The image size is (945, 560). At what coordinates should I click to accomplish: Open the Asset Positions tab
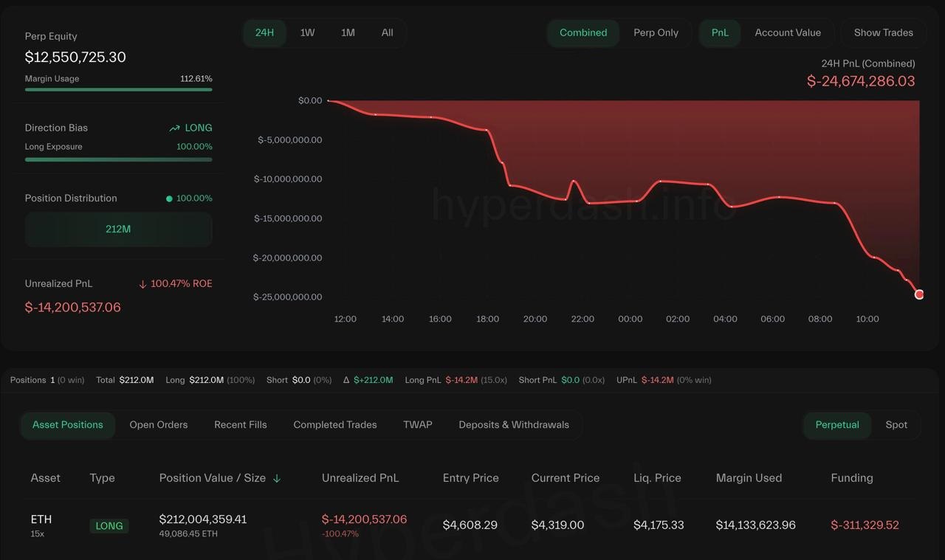68,425
